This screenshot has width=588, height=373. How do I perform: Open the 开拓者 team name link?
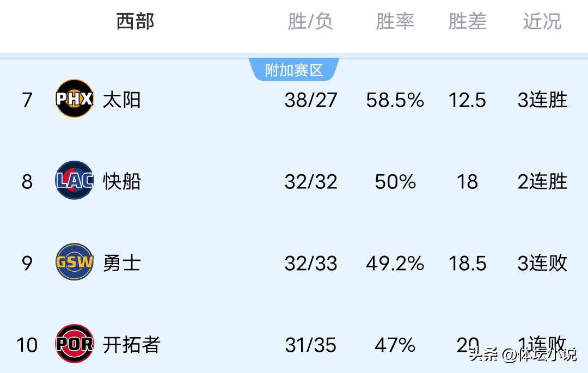pyautogui.click(x=131, y=345)
